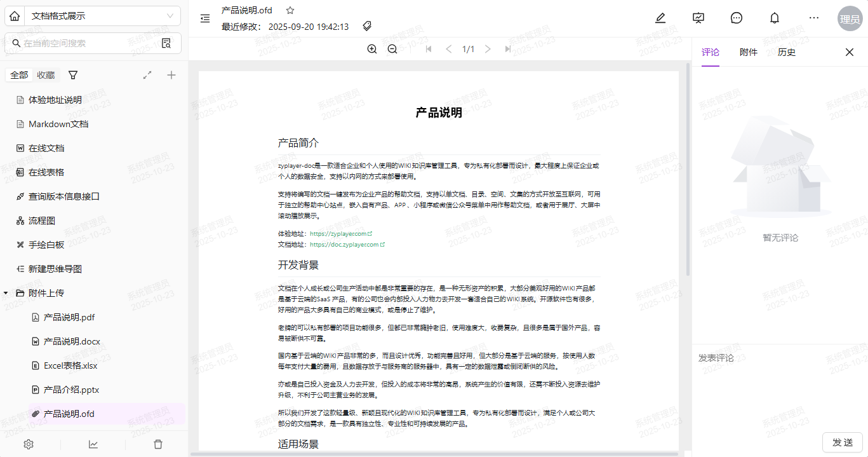This screenshot has width=868, height=457.
Task: Click the presentation mode icon
Action: click(x=698, y=18)
